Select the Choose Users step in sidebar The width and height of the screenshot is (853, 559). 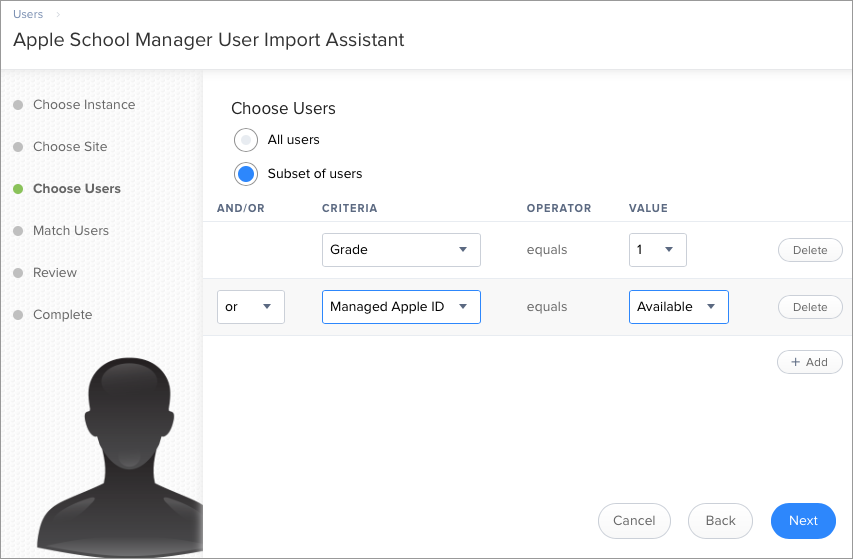click(x=77, y=189)
